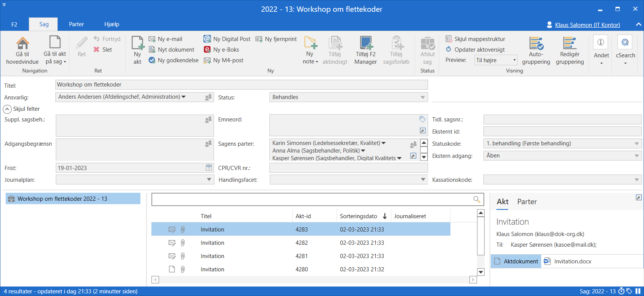Click Emneord tag icon

click(422, 119)
